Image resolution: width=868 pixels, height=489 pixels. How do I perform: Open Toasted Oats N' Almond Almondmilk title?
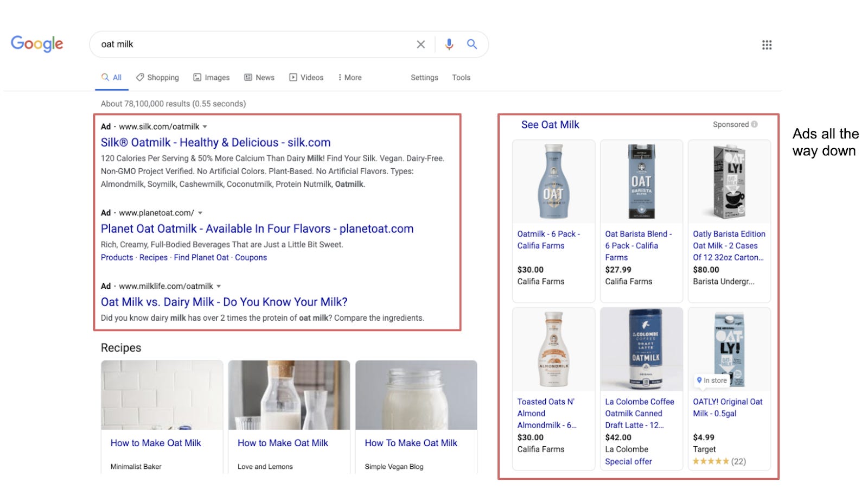click(547, 414)
